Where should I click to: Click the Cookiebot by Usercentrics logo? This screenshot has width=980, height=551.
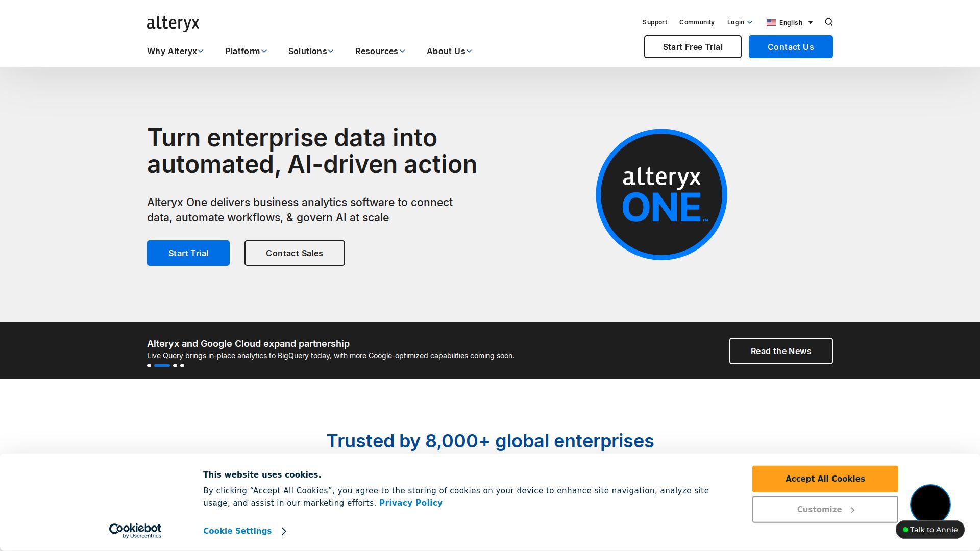(x=135, y=530)
